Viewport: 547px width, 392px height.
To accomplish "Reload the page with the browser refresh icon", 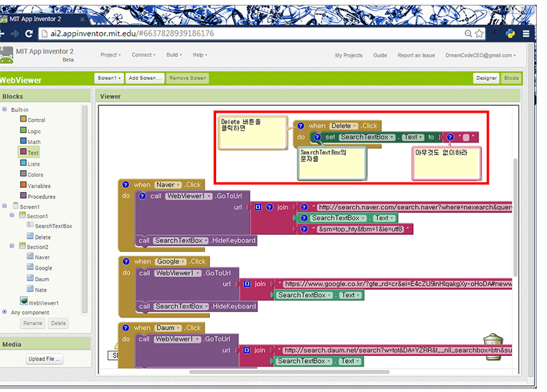I will coord(29,33).
